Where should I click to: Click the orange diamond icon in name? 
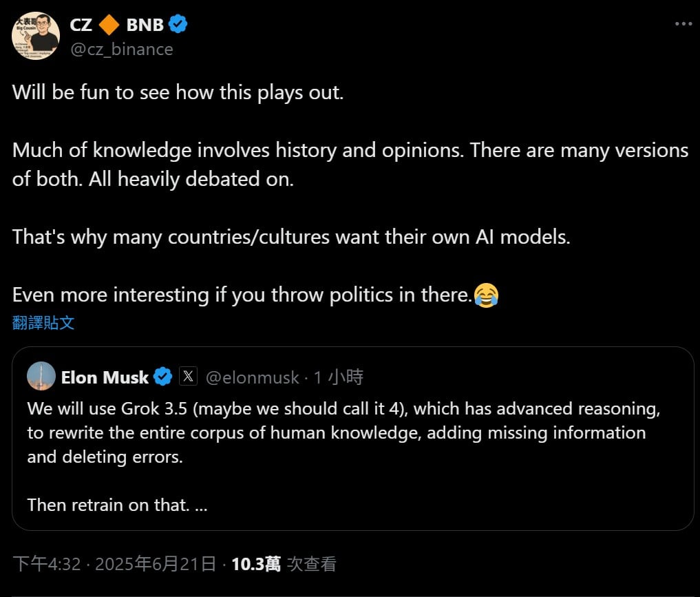point(109,25)
